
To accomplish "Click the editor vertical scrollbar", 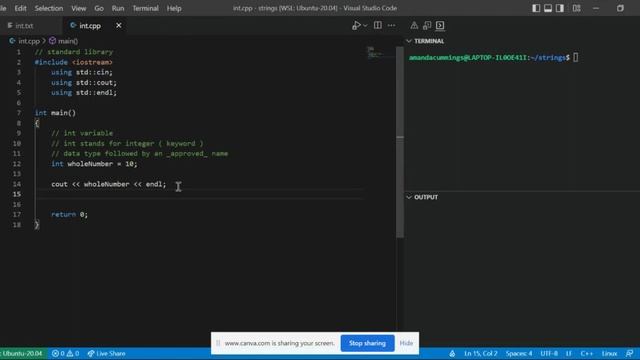I will tap(400, 142).
